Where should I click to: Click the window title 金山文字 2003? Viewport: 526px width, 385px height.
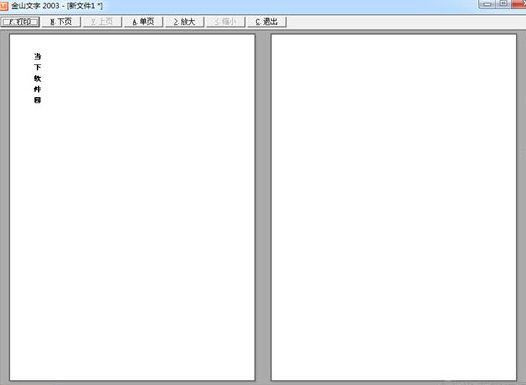(x=35, y=6)
